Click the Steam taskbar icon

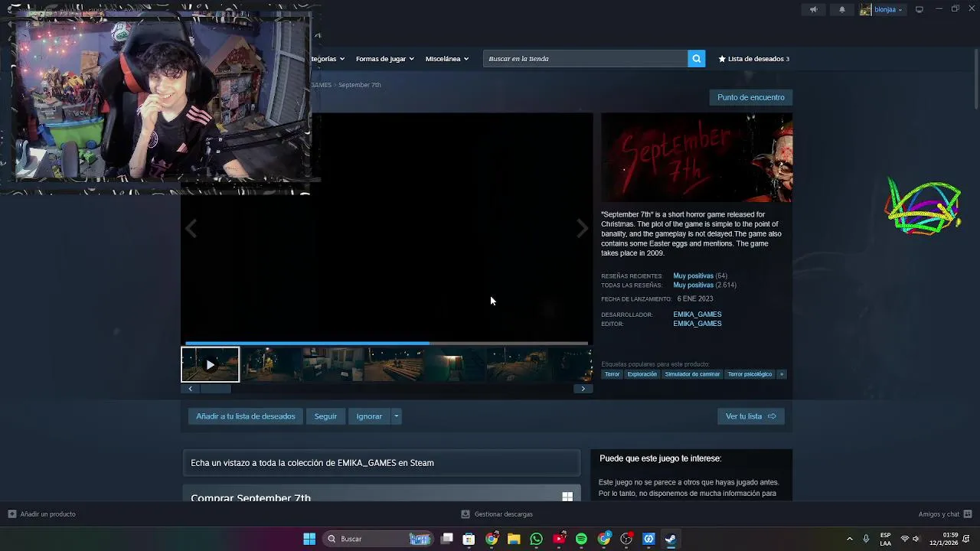671,539
